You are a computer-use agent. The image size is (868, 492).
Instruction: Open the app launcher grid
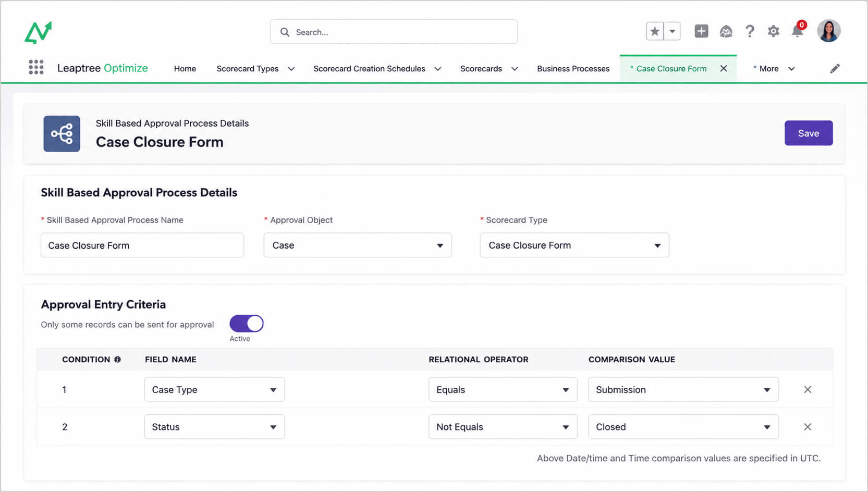click(36, 67)
